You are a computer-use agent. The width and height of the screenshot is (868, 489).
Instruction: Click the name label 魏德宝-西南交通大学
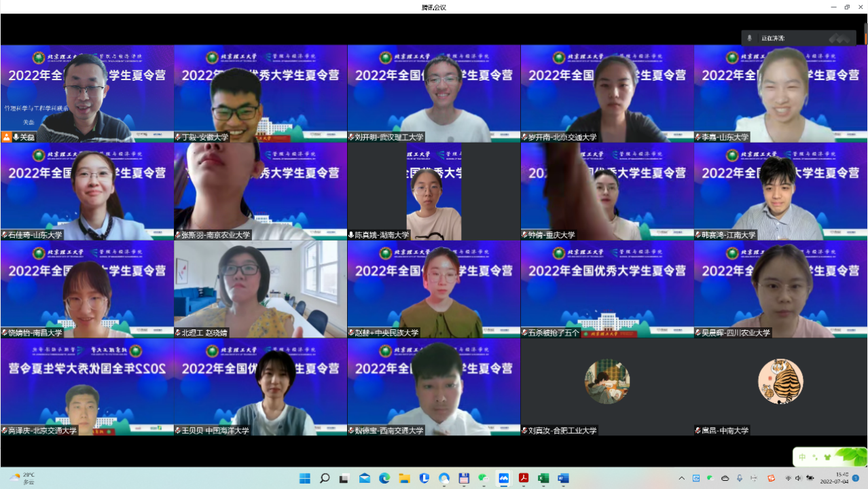389,431
